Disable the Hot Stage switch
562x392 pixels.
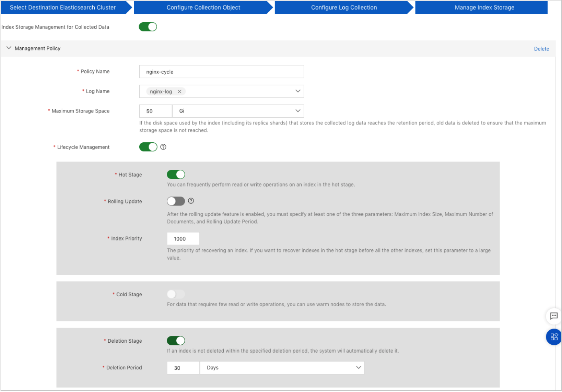click(x=176, y=175)
